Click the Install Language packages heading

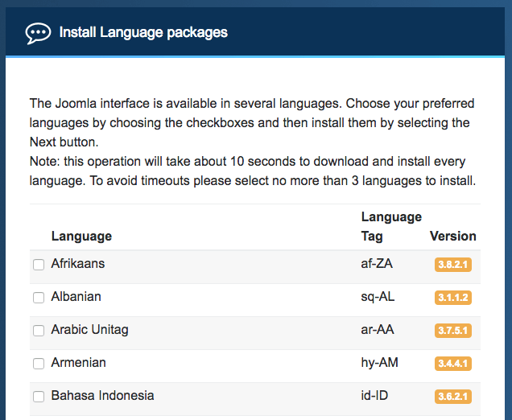point(143,33)
